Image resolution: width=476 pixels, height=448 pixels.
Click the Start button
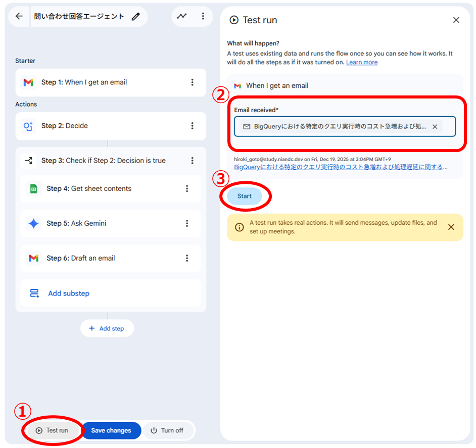[245, 196]
